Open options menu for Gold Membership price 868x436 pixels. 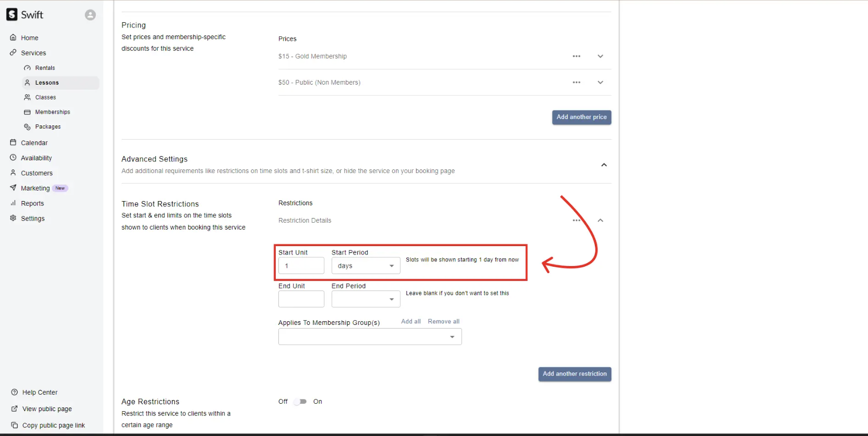point(576,56)
